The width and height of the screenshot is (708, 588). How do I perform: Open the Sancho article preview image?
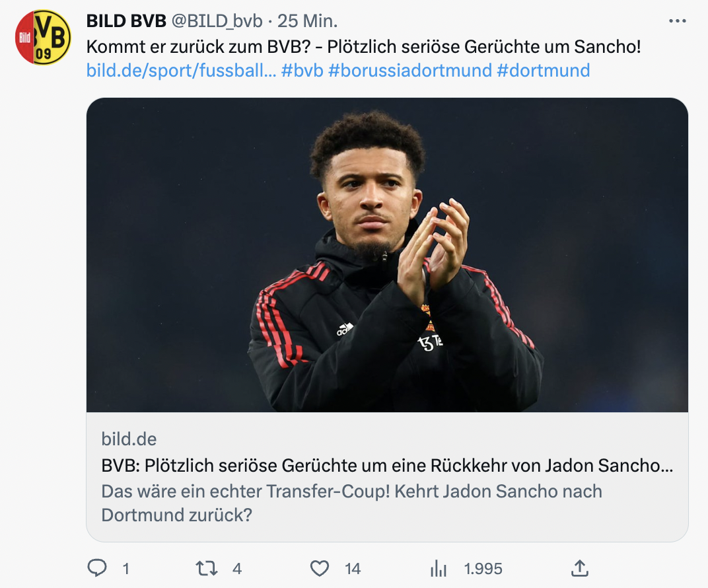387,255
